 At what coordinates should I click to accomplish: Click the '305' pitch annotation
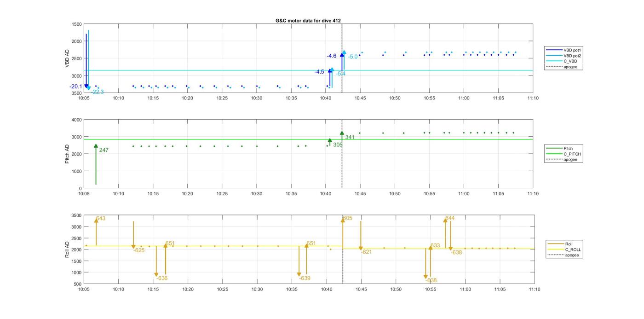click(338, 145)
